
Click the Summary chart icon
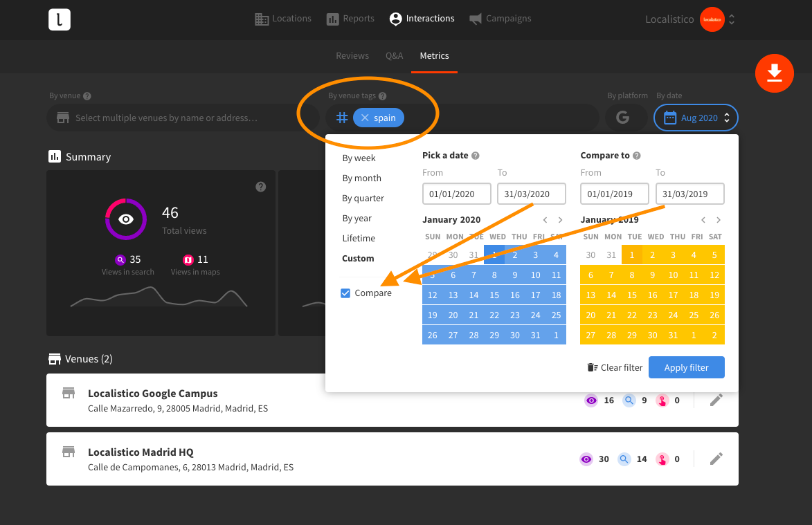click(55, 156)
